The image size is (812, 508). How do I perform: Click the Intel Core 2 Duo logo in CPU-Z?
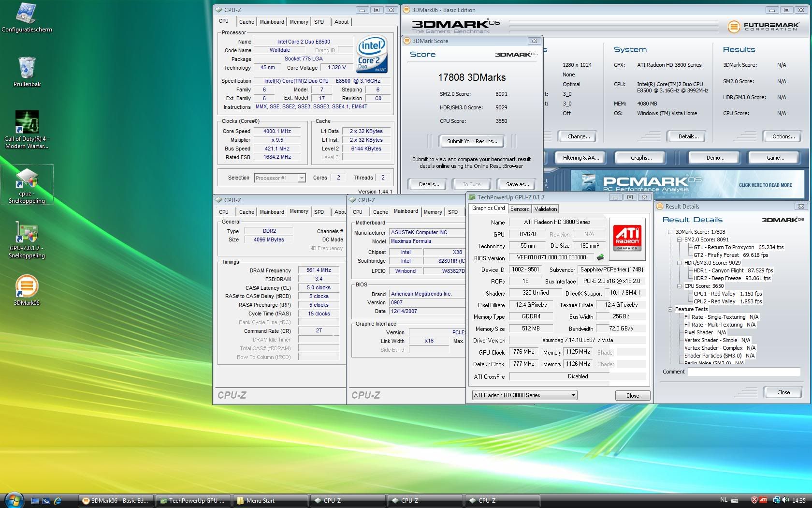pos(372,54)
